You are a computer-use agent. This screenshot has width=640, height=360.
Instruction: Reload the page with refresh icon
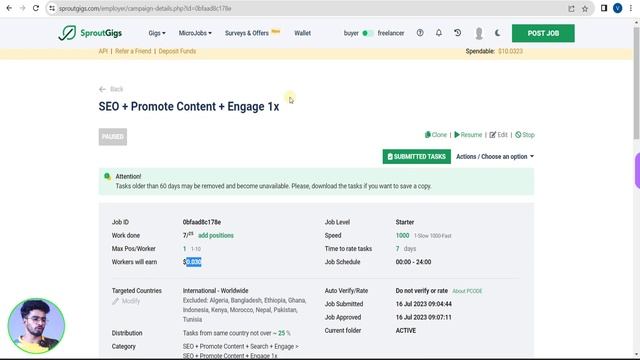(36, 8)
